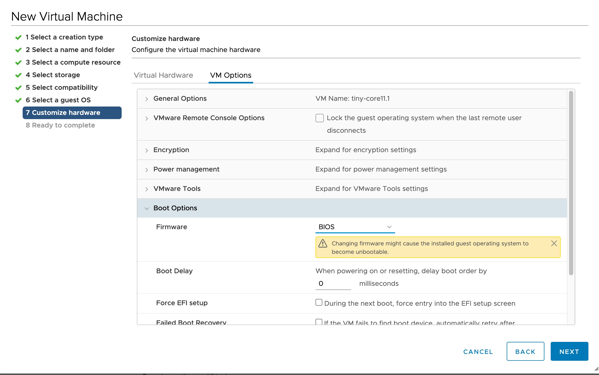
Task: Expand Encryption settings
Action: pos(146,150)
